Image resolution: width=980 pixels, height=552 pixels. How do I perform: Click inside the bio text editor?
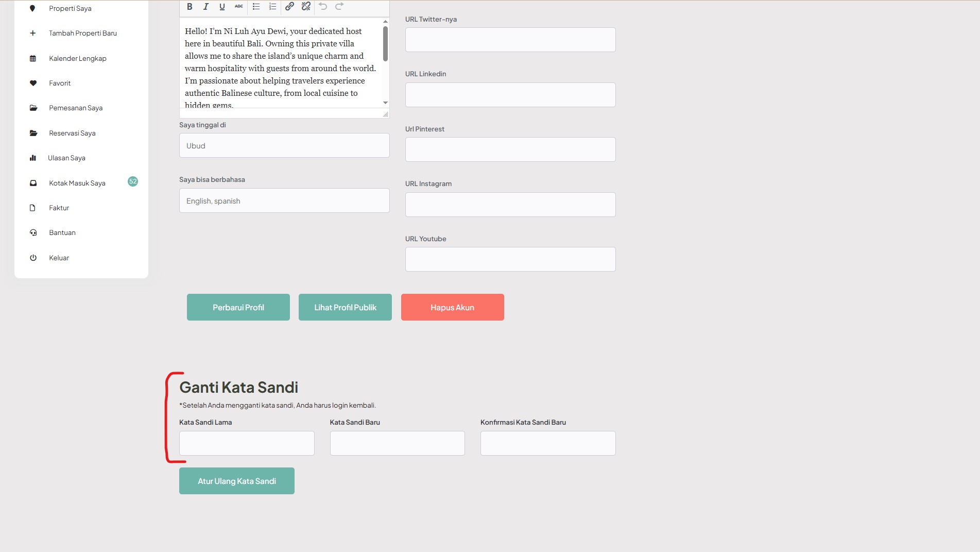281,63
